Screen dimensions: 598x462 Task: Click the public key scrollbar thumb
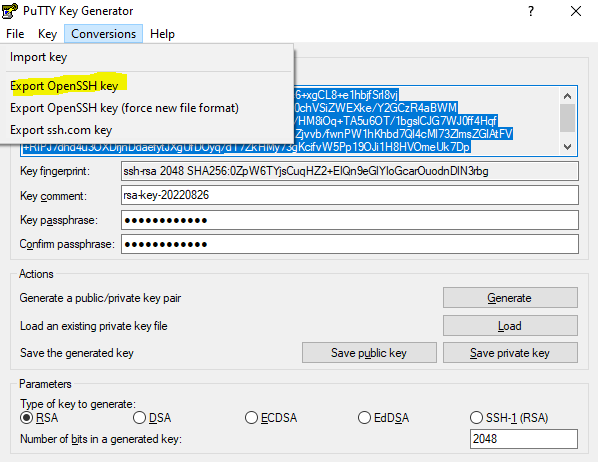point(567,118)
